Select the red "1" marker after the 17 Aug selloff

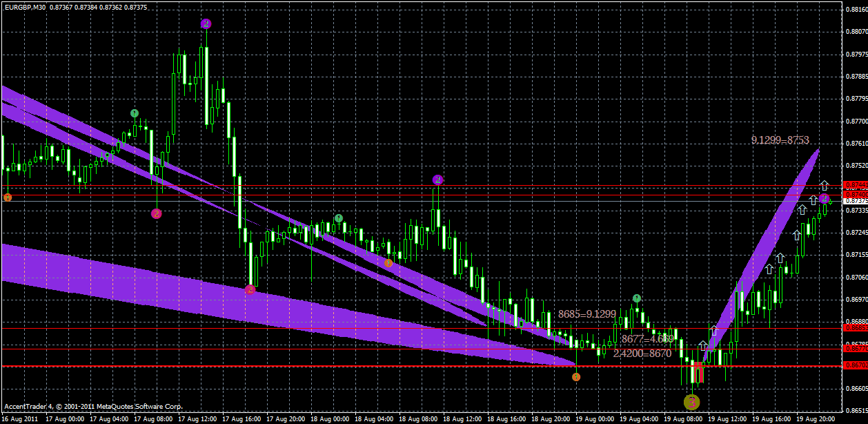coord(250,289)
